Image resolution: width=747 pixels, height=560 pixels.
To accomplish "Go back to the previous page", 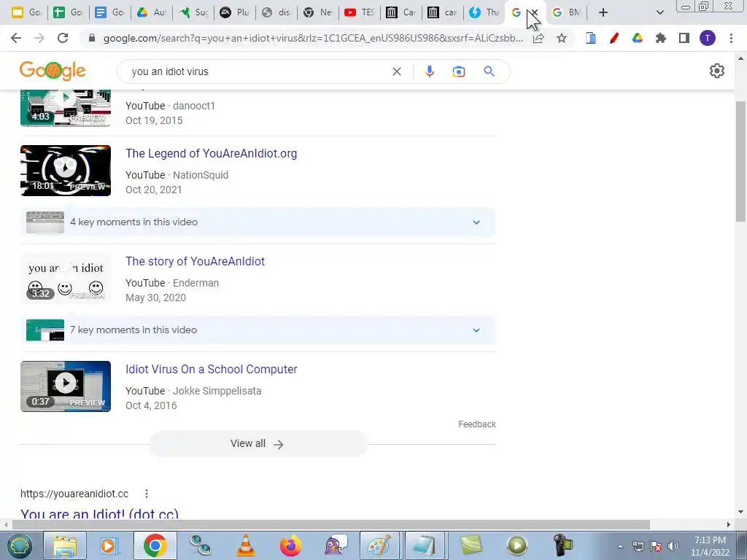I will pos(16,38).
